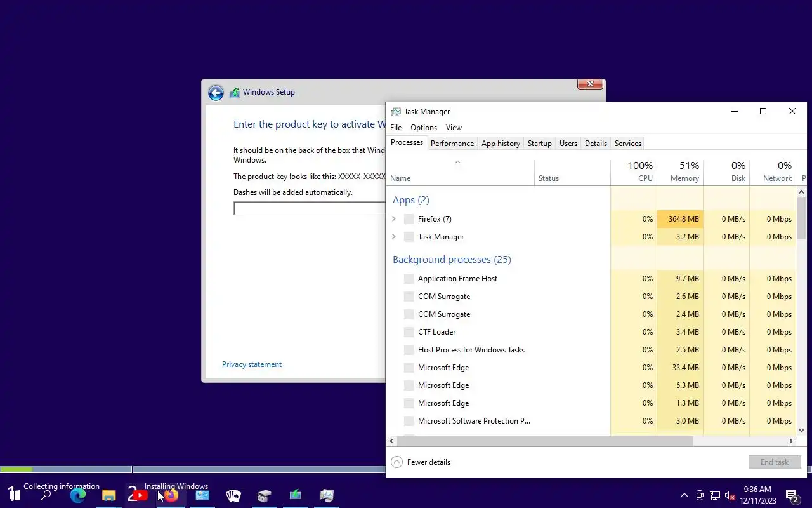Click the CTF Loader process icon
The image size is (812, 508).
click(409, 332)
